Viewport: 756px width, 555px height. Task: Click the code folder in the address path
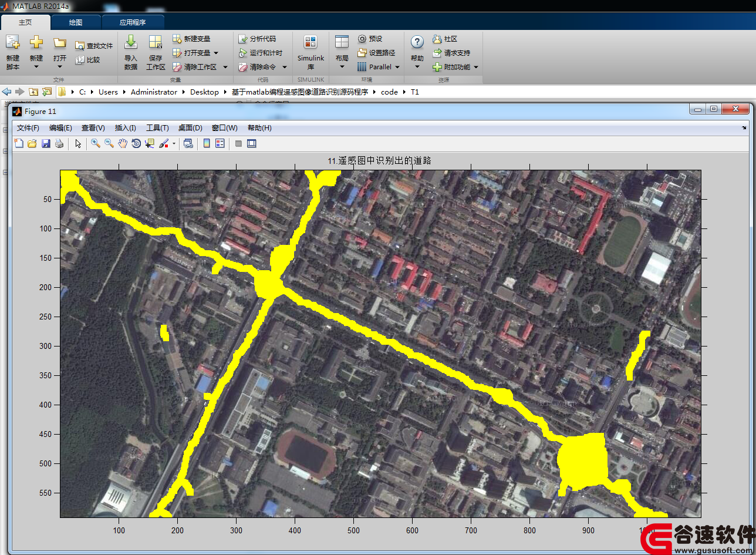[x=389, y=92]
